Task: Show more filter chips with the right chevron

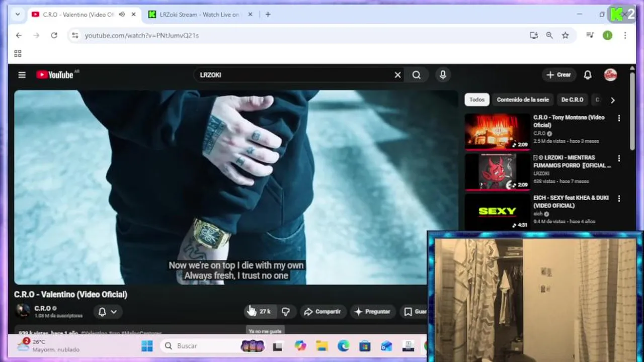Action: tap(612, 100)
